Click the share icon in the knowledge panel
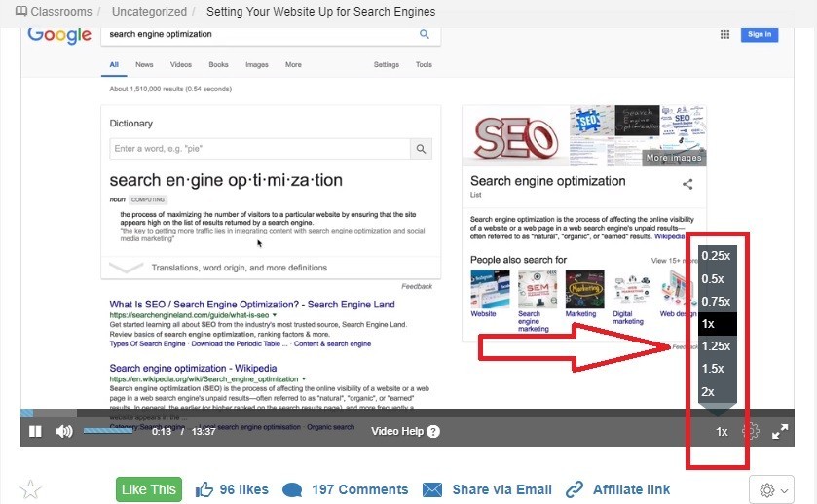 click(687, 184)
